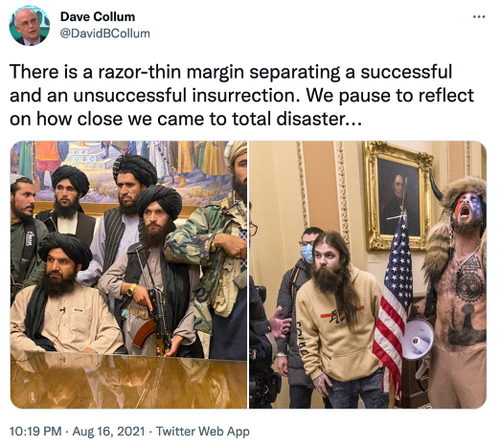Click the American flag in right photo
Screen dimensions: 500x446
coord(394,305)
